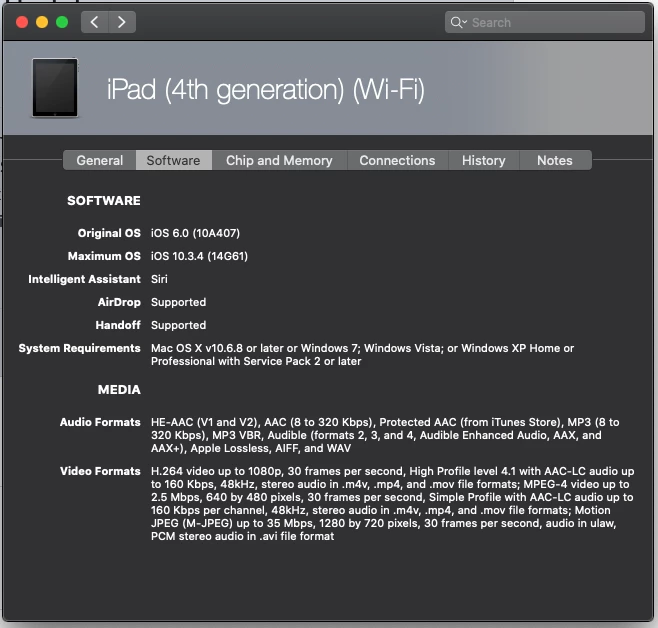Select the Software tab
Image resolution: width=658 pixels, height=628 pixels.
[173, 160]
